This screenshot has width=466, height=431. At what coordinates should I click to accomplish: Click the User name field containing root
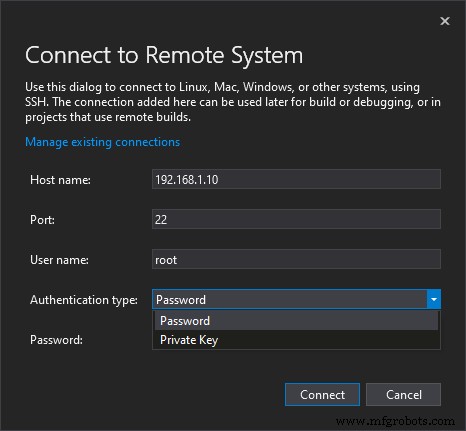[296, 259]
